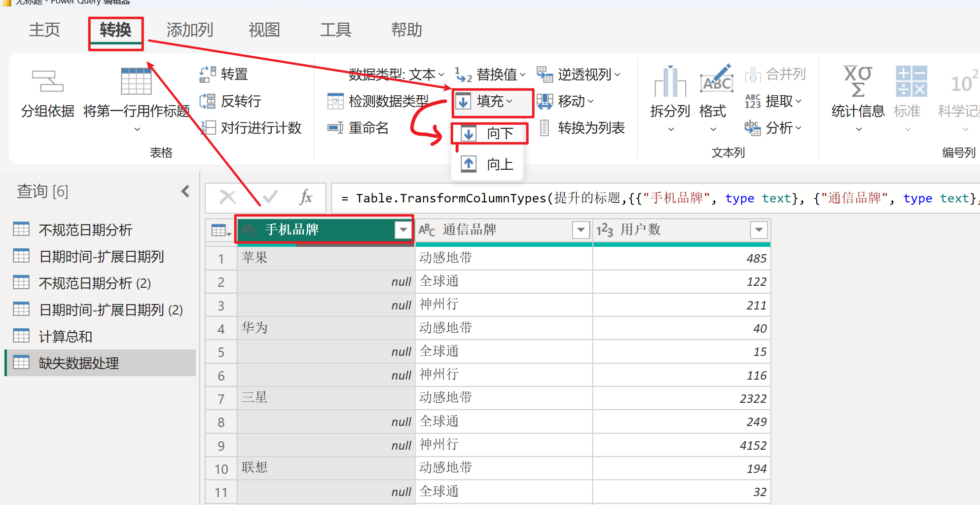This screenshot has height=505, width=980.
Task: Switch to the Add Column (添加列) tab
Action: tap(189, 30)
